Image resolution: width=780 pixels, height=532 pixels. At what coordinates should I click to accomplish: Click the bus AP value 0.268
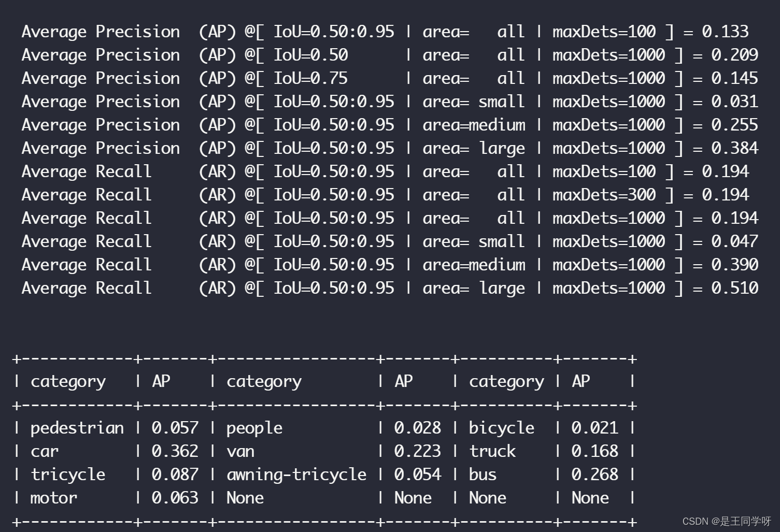594,475
